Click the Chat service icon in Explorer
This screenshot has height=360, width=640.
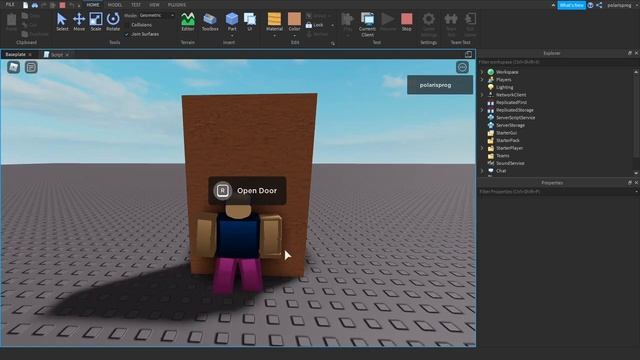click(x=491, y=171)
